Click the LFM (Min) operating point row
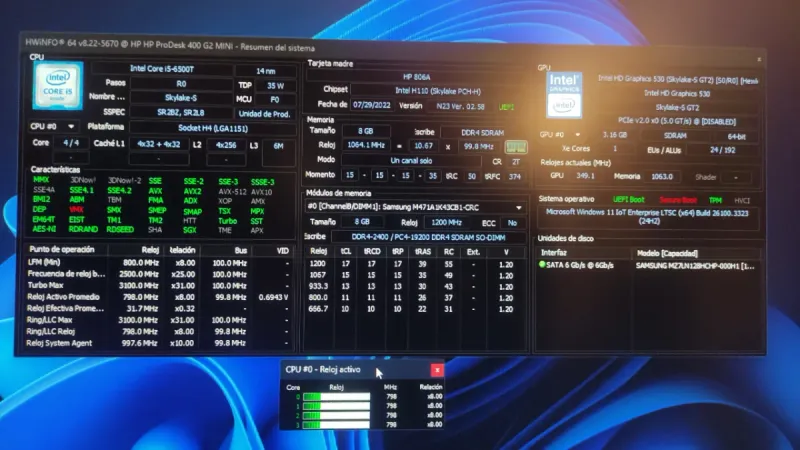800x450 pixels. 159,263
